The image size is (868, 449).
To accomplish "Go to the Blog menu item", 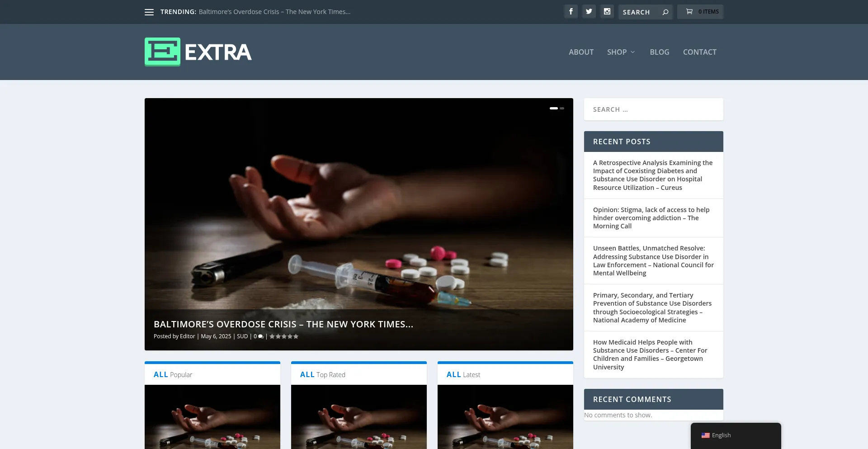I will (659, 52).
